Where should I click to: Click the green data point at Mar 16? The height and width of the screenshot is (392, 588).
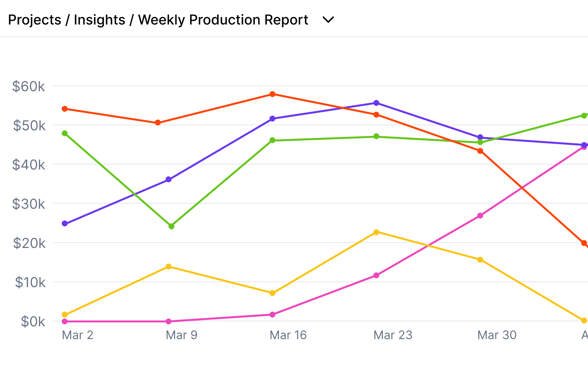click(x=272, y=140)
